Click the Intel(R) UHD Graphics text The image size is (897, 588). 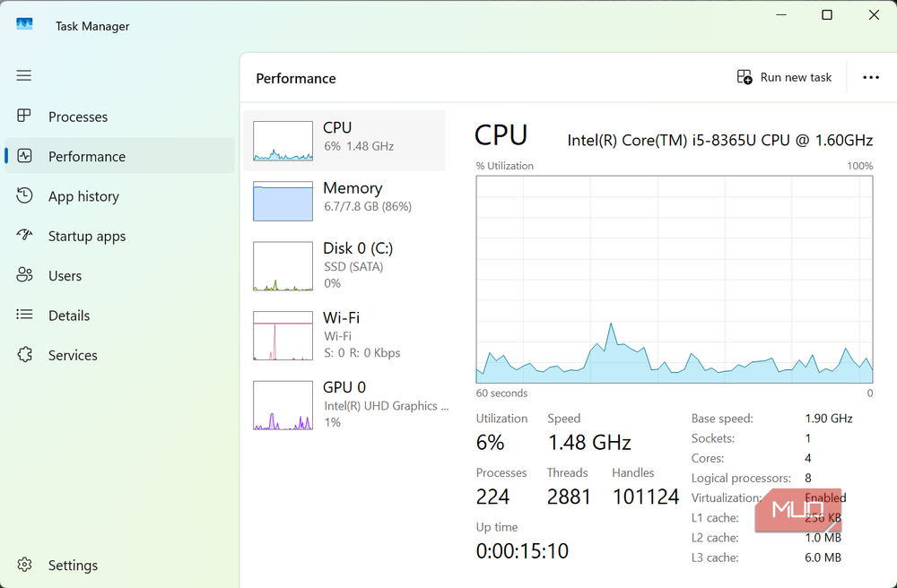pyautogui.click(x=386, y=406)
